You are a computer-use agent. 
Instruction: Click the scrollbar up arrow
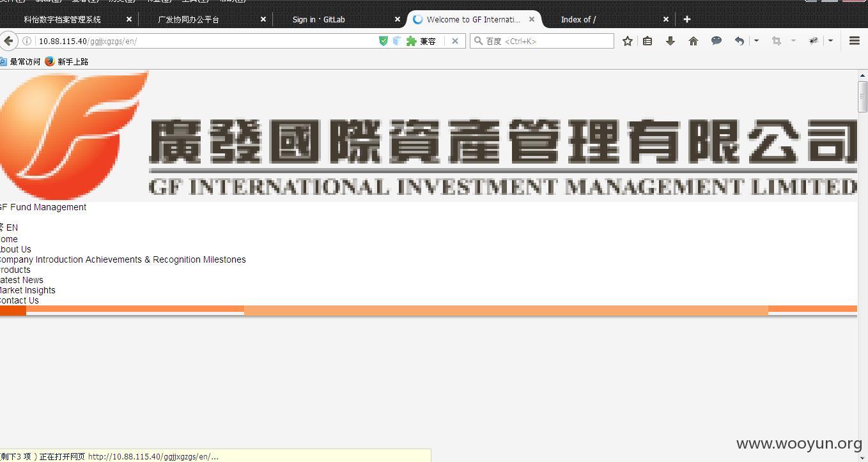[862, 76]
